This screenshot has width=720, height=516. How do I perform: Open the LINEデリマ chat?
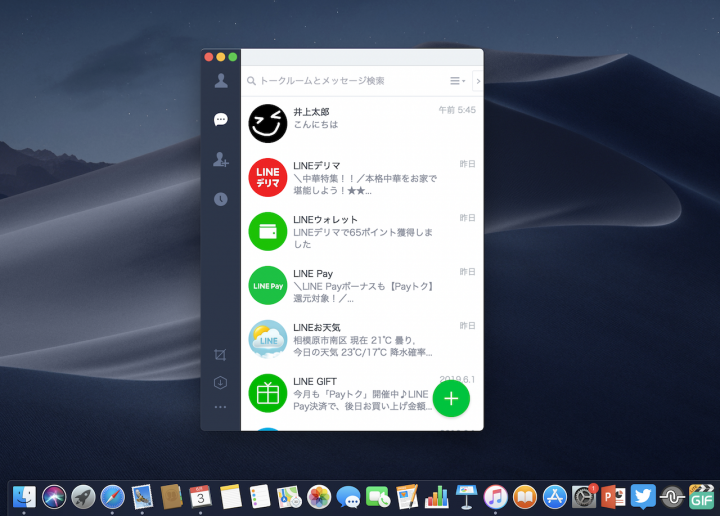point(362,178)
